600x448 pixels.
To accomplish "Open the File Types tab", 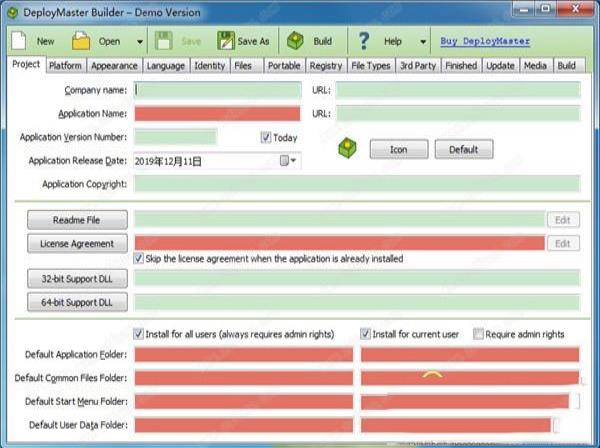I will coord(371,66).
